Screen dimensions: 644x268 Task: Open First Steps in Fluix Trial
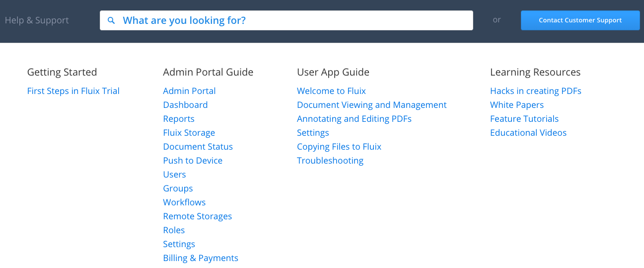(x=73, y=91)
